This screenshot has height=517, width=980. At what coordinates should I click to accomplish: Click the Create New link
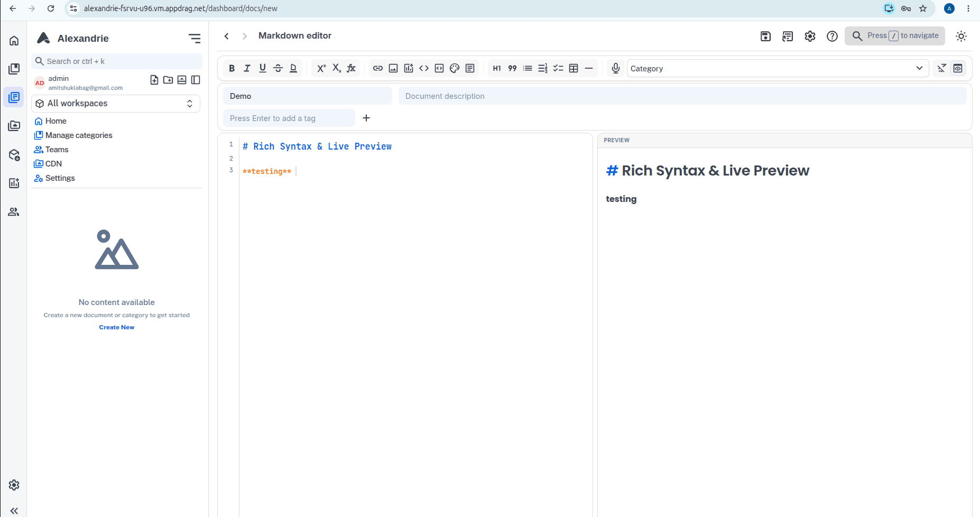click(x=117, y=327)
